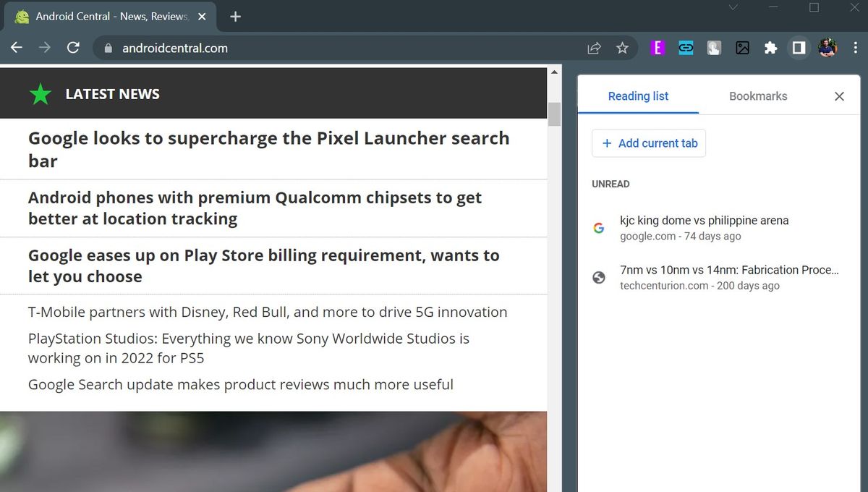The image size is (868, 492).
Task: Select the Reading list tab
Action: tap(637, 96)
